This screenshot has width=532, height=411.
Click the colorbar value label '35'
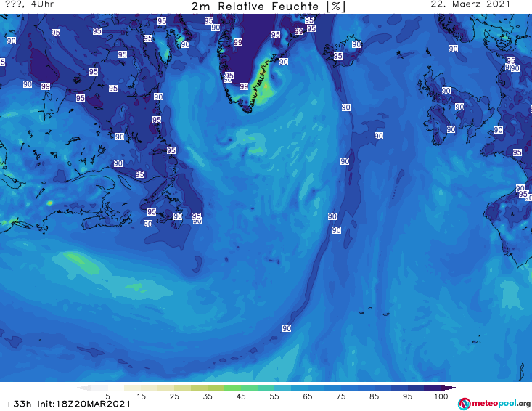pyautogui.click(x=208, y=396)
